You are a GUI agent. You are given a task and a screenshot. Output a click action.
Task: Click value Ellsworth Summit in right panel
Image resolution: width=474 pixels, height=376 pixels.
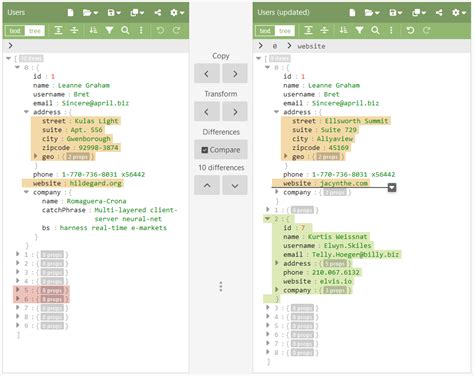[356, 121]
